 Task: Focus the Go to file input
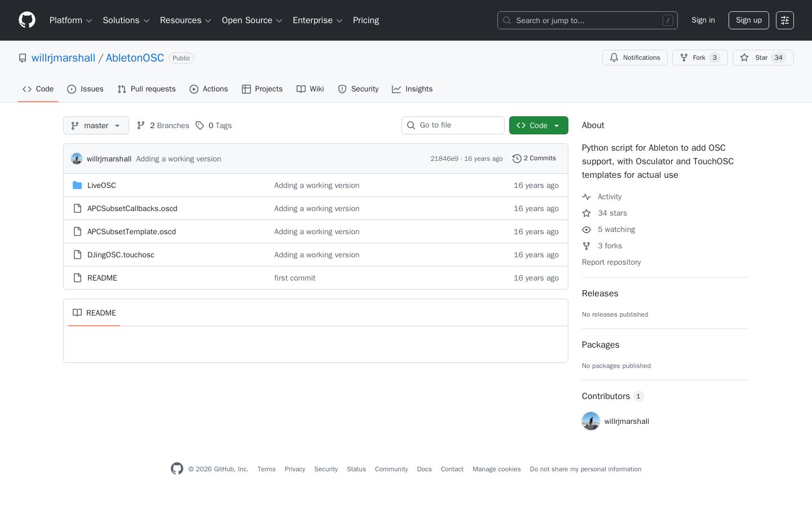click(453, 125)
